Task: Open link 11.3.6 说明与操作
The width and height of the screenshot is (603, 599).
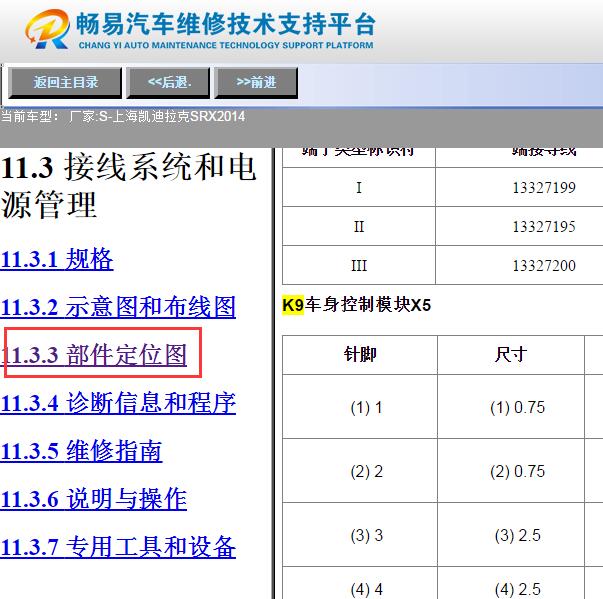Action: (93, 499)
